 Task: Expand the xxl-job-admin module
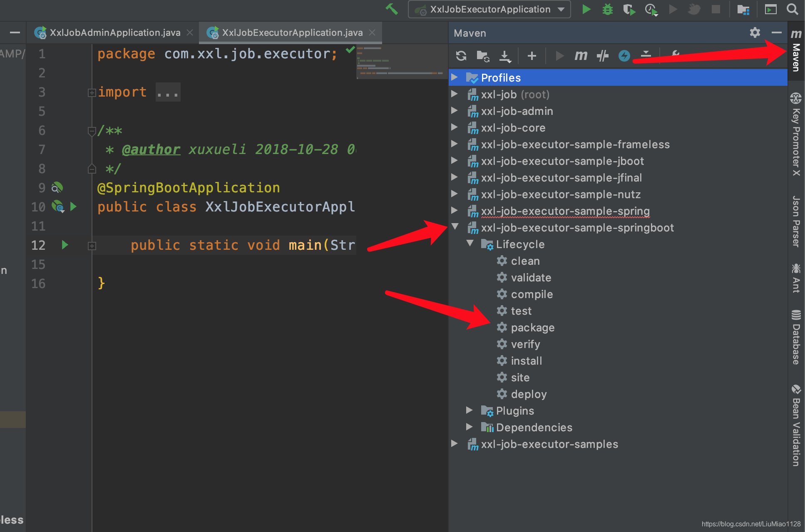455,111
